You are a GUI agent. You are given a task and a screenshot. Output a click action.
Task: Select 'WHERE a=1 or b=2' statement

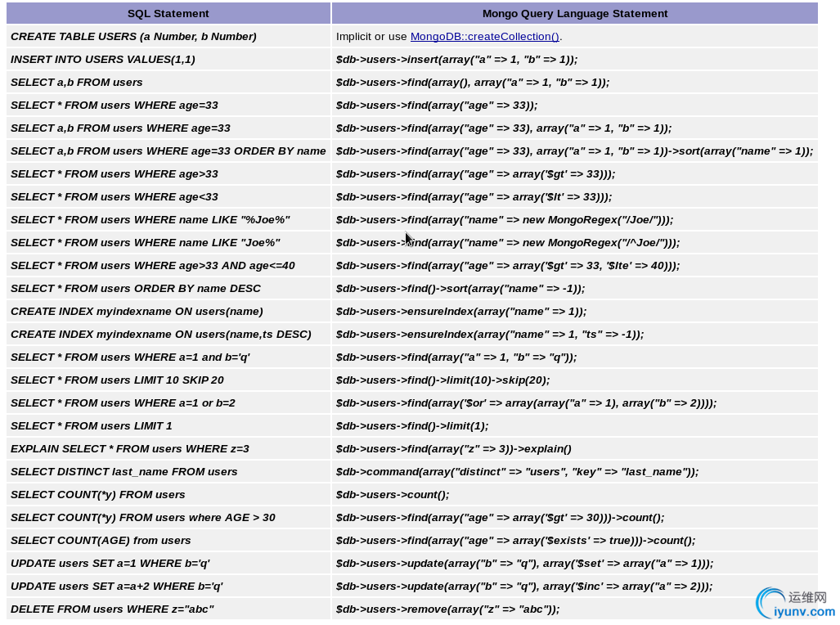coord(168,403)
